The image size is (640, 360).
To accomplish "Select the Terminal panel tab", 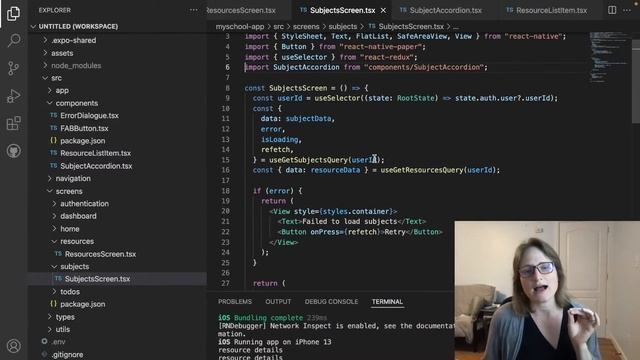I will (387, 302).
